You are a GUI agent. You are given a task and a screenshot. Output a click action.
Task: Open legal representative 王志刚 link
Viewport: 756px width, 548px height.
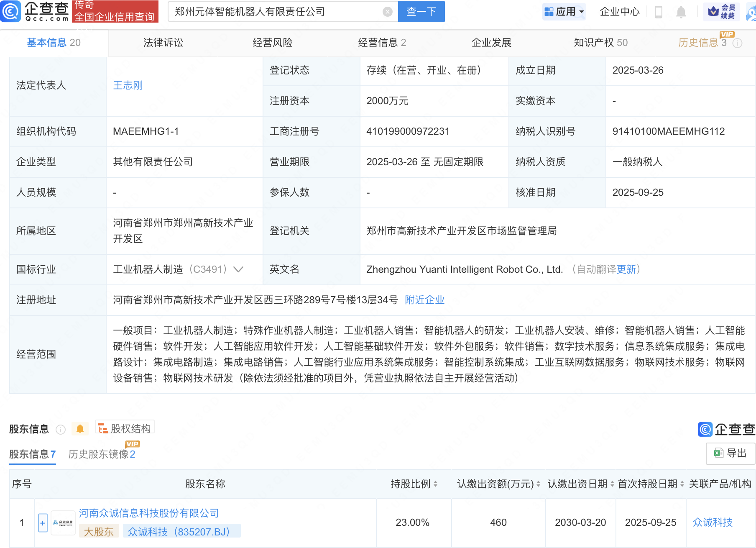128,85
